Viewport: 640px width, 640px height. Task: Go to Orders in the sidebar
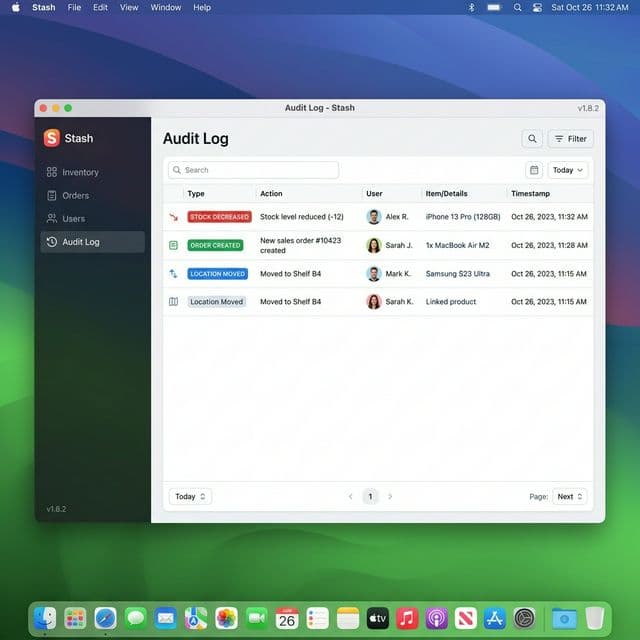point(75,196)
